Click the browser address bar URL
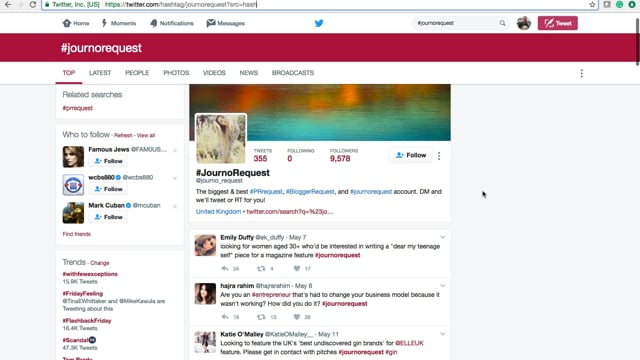 181,4
